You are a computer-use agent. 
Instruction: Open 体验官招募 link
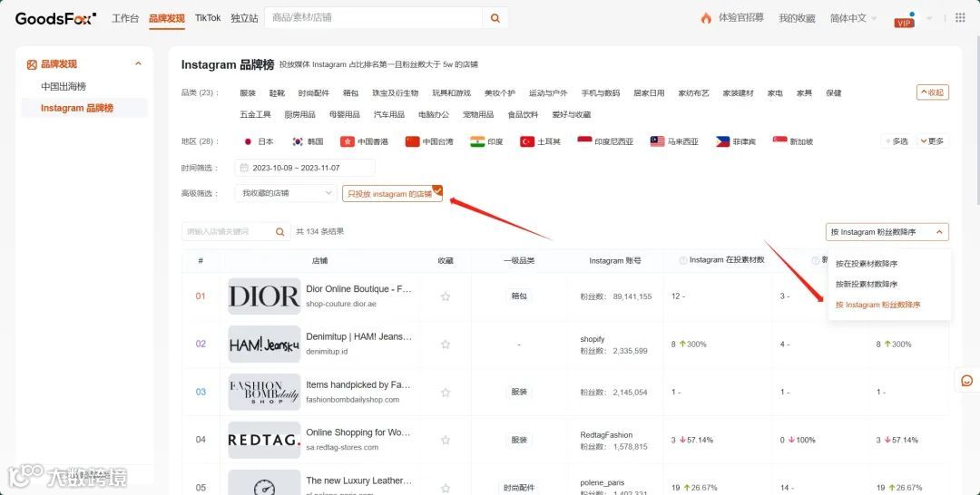pyautogui.click(x=740, y=17)
